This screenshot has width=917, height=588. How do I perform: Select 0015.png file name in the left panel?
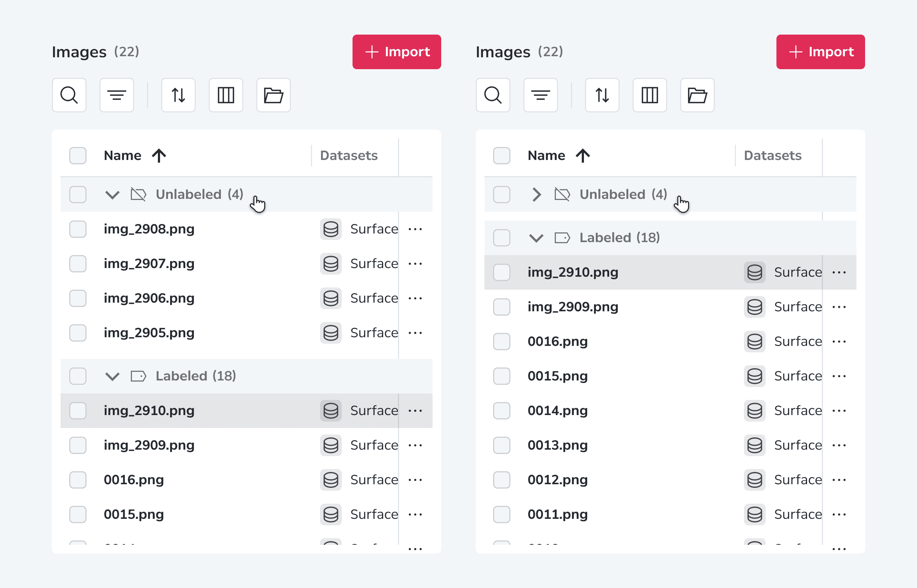(134, 514)
